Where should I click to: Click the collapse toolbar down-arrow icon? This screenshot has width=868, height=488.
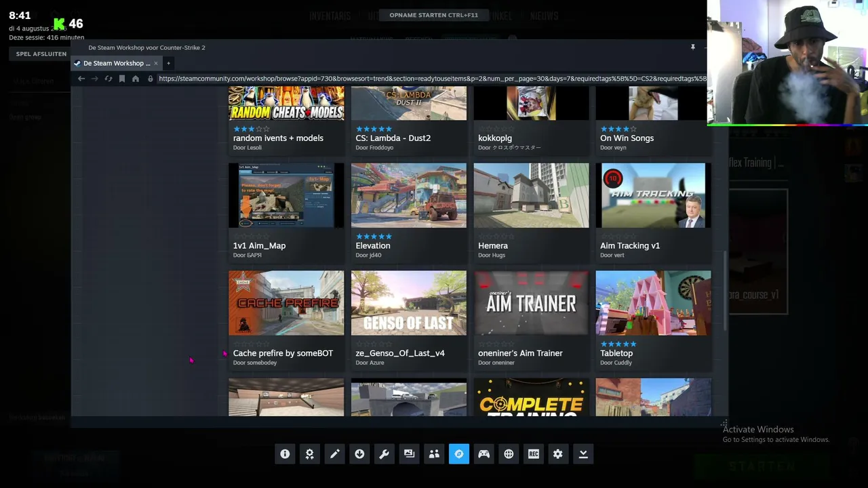tap(583, 454)
